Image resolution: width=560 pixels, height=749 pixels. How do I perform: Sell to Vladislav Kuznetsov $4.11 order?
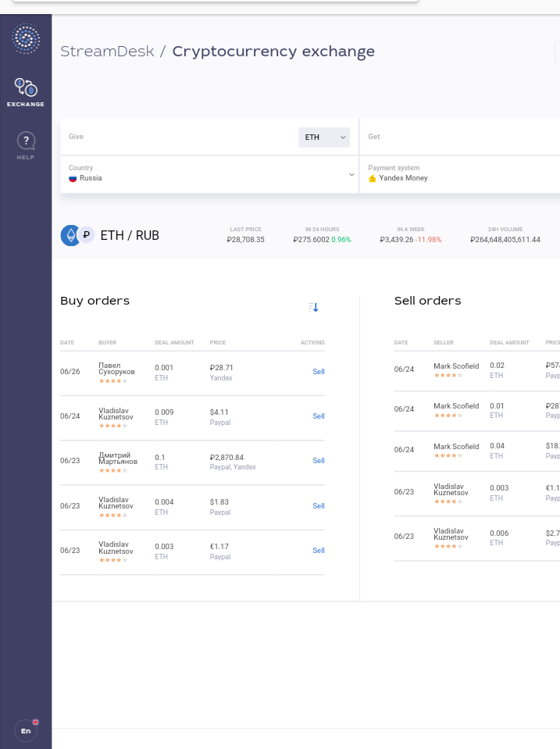[x=318, y=416]
